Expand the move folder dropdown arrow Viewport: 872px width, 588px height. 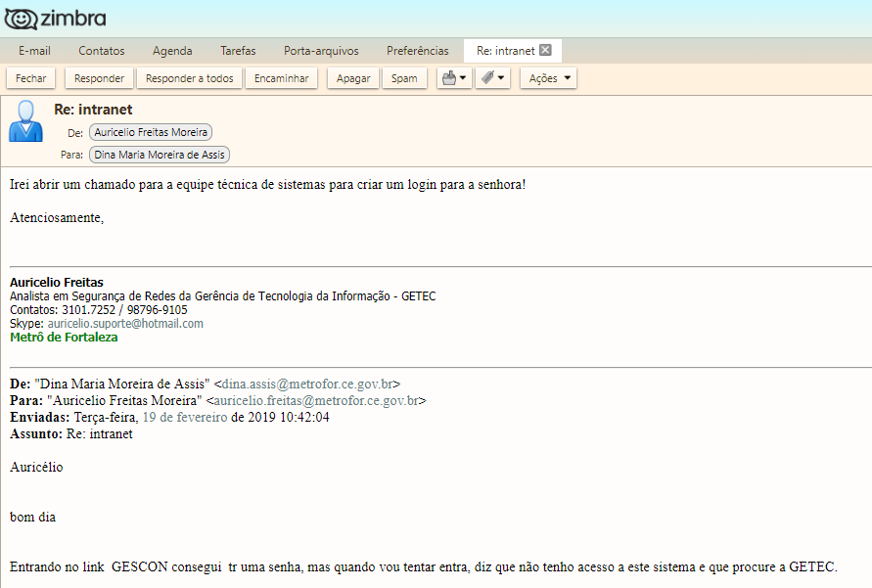pyautogui.click(x=463, y=78)
